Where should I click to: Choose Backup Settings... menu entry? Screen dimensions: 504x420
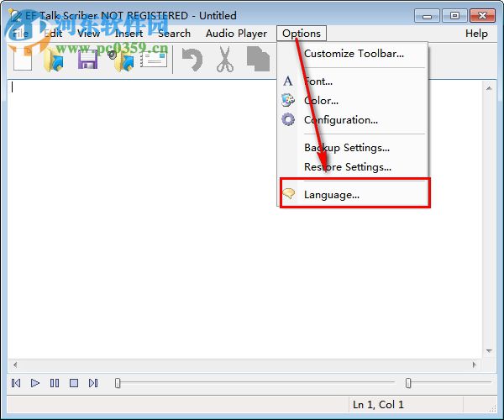pos(353,148)
